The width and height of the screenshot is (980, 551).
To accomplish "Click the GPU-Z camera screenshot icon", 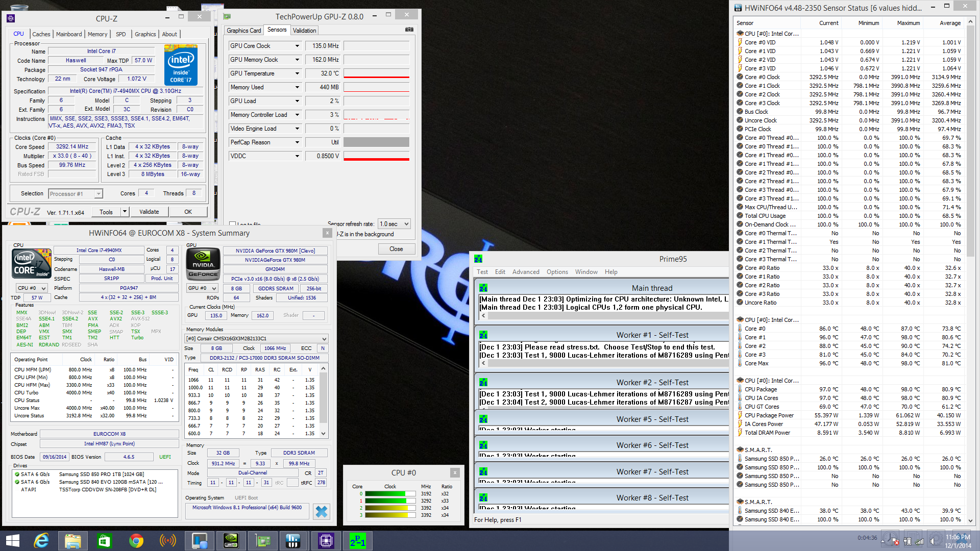I will [409, 30].
